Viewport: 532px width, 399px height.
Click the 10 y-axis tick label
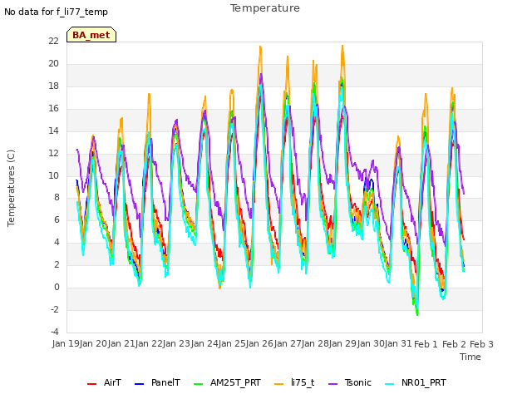[x=53, y=175]
